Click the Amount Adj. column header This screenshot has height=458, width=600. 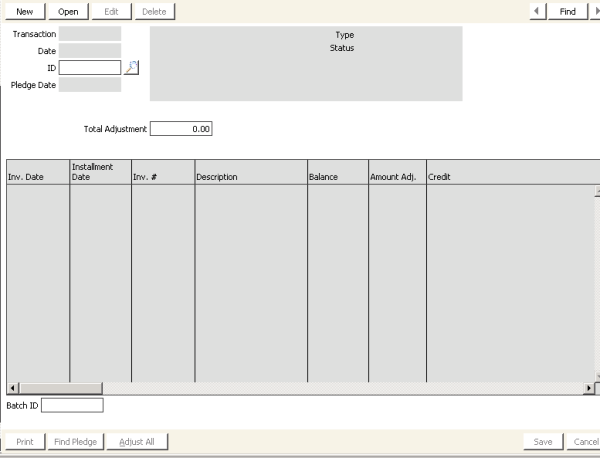click(x=397, y=172)
